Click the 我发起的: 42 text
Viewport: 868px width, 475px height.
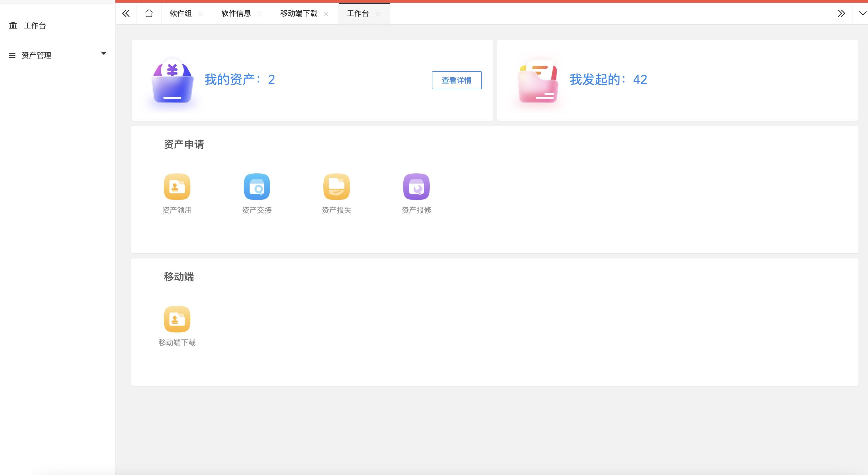point(608,80)
